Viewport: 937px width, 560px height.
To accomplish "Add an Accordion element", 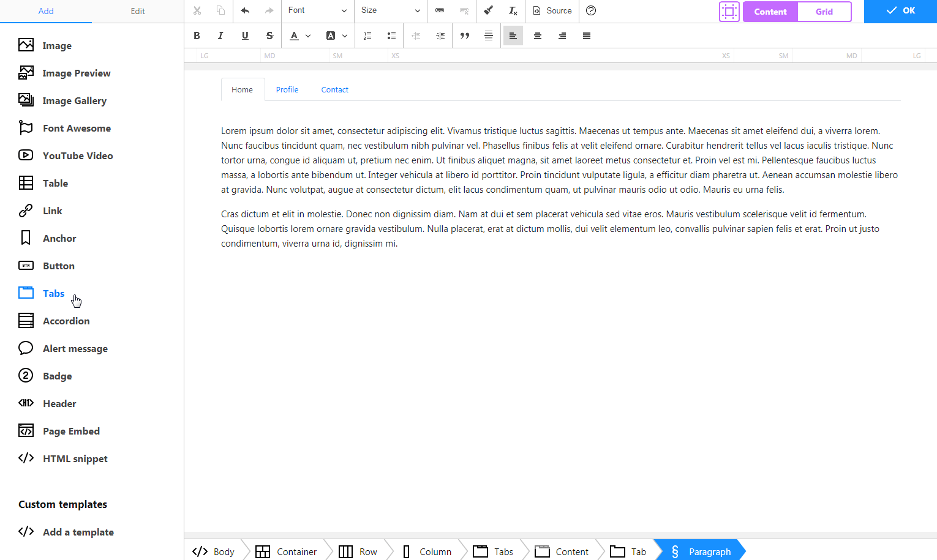I will click(54, 321).
